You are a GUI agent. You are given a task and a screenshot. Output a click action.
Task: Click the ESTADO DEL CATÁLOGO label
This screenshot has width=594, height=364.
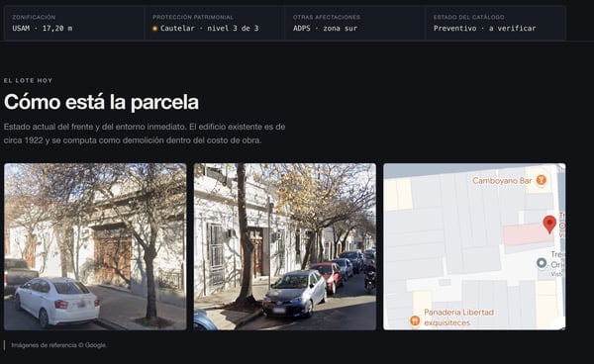pyautogui.click(x=468, y=17)
